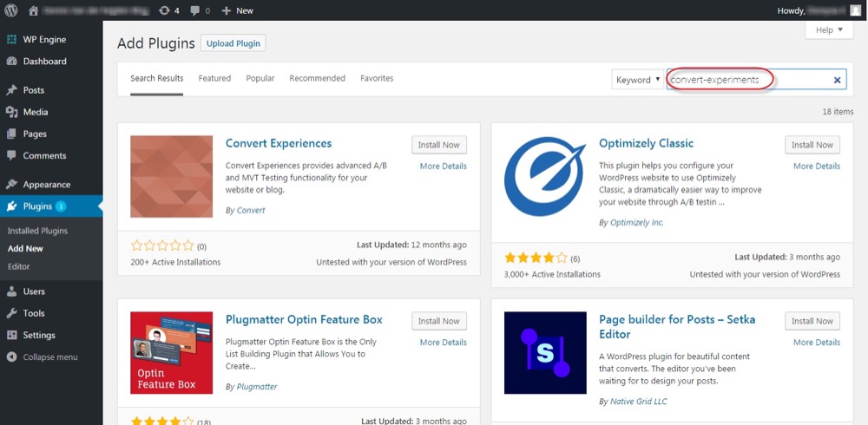Viewport: 868px width, 425px height.
Task: Visit site via home icon
Action: [x=33, y=10]
